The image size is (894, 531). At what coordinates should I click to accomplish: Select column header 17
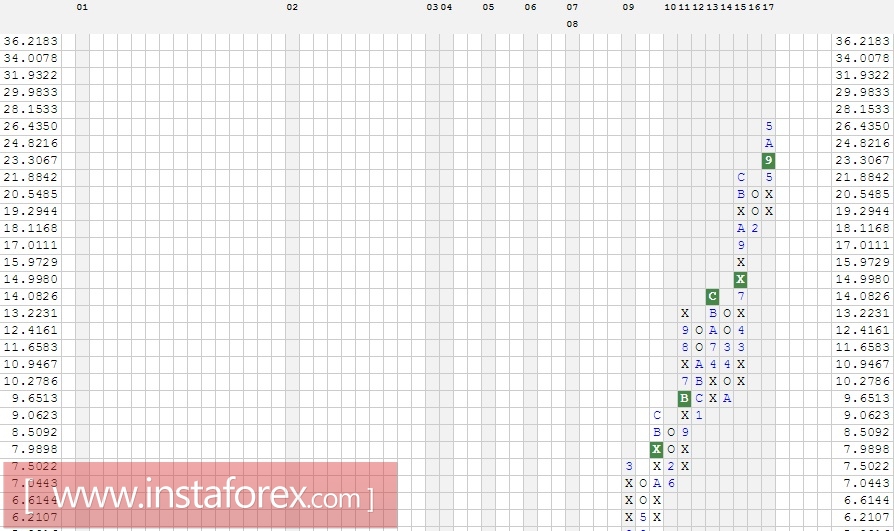pyautogui.click(x=768, y=7)
